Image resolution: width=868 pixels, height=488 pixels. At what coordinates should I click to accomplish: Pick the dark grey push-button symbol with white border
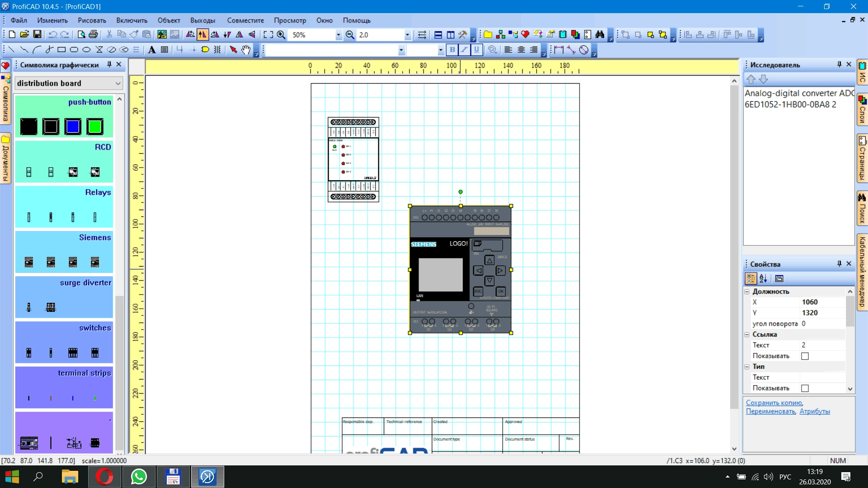pyautogui.click(x=51, y=127)
